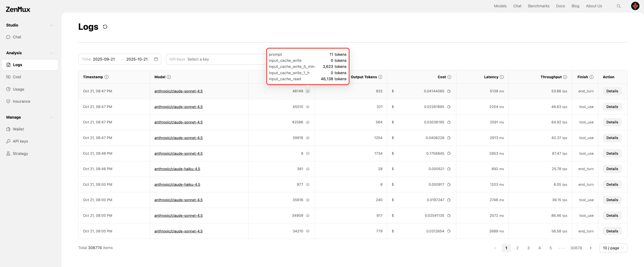The image size is (644, 267).
Task: Open the 10 / page size dropdown
Action: (x=613, y=248)
